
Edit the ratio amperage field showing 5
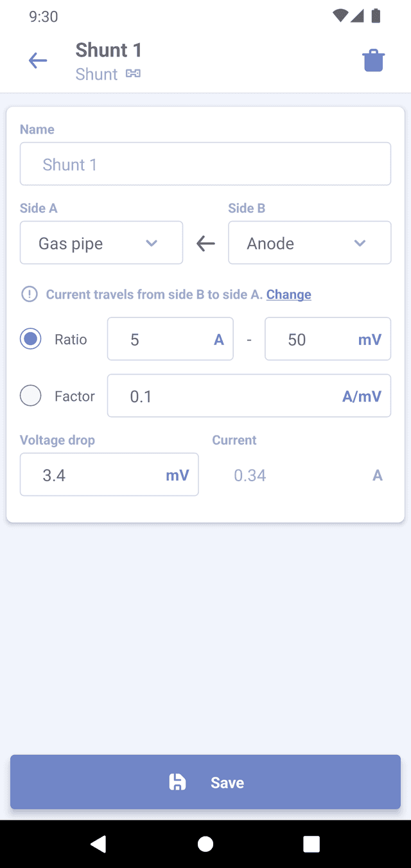click(x=164, y=339)
